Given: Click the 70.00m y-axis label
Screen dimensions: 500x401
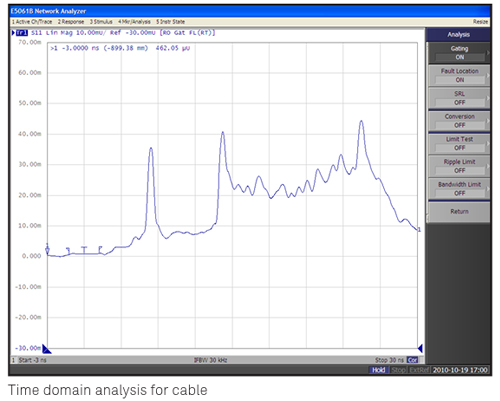Looking at the screenshot, I should (x=30, y=42).
